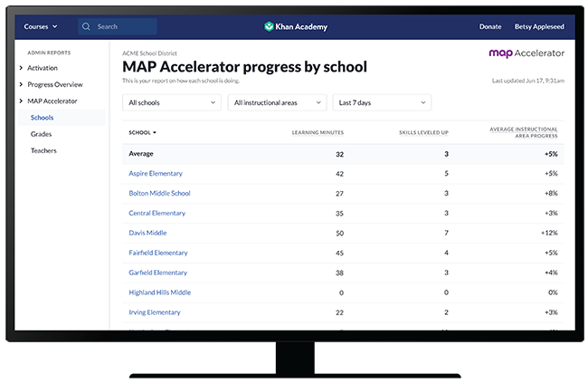Click the Last updated timestamp text
The height and width of the screenshot is (383, 588).
pos(528,81)
